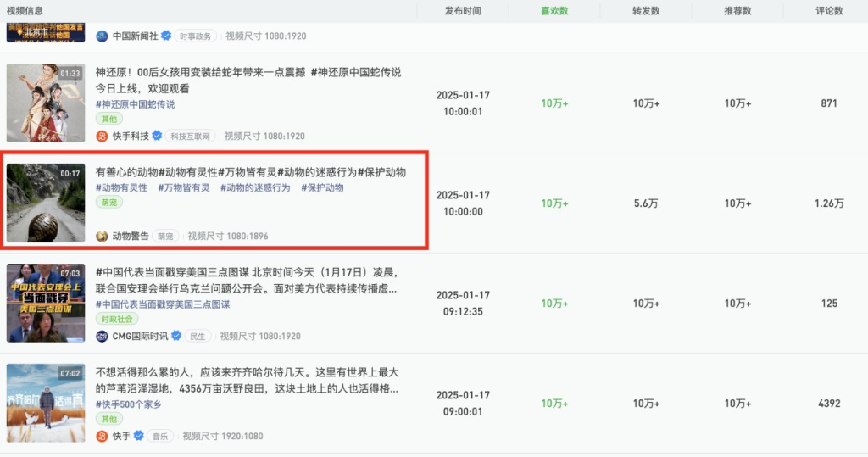Screen dimensions: 868x457
Task: Click the comment count 4392
Action: click(x=829, y=404)
